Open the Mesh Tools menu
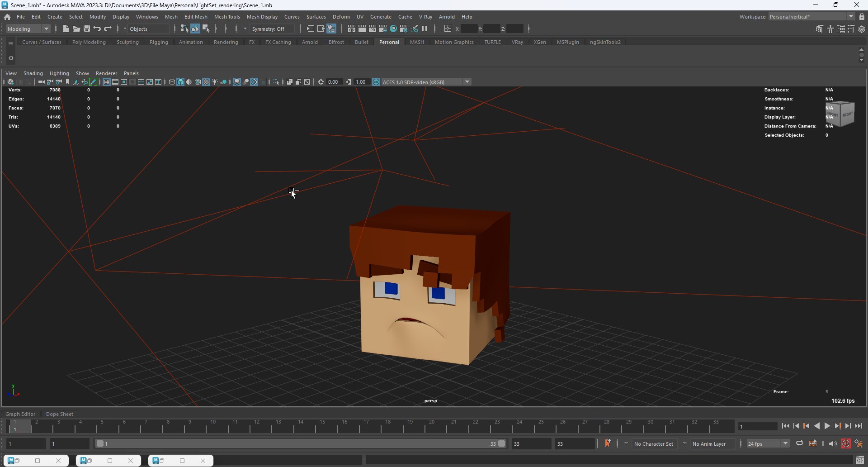 click(x=227, y=17)
